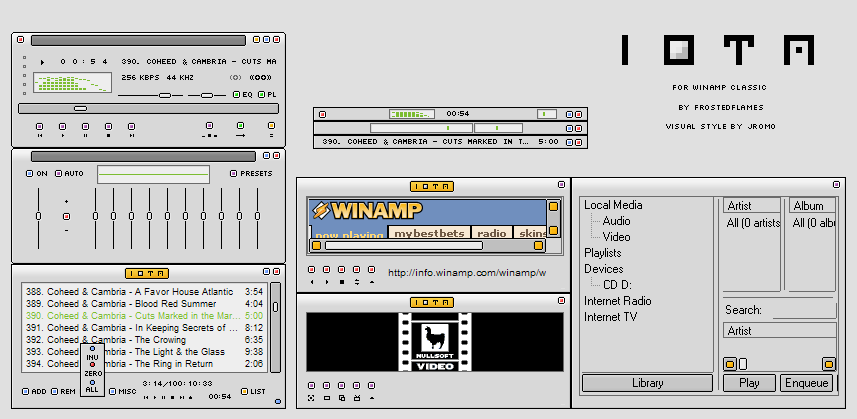Toggle equalizer AUTO mode
The width and height of the screenshot is (857, 419).
coord(69,174)
